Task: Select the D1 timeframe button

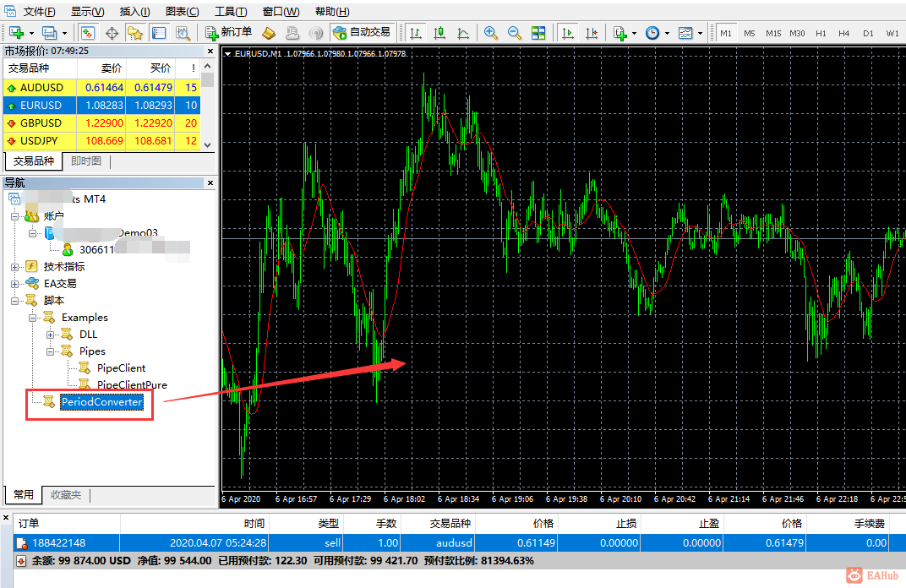Action: (x=869, y=34)
